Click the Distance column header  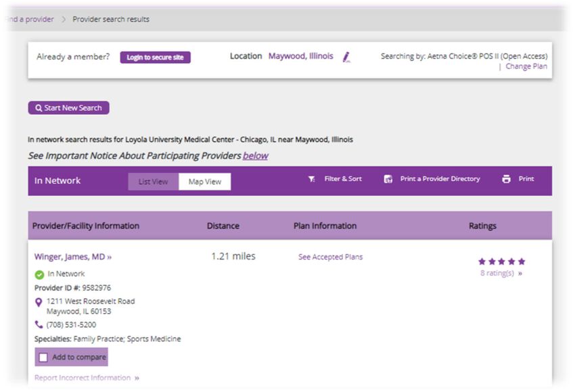[x=223, y=226]
